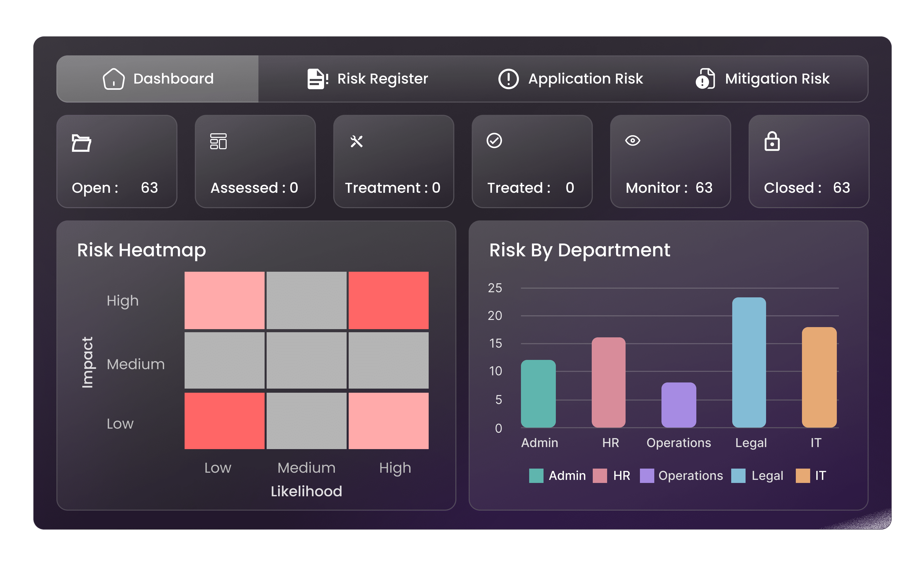This screenshot has width=924, height=566.
Task: Click the Monitor eye icon
Action: click(633, 140)
